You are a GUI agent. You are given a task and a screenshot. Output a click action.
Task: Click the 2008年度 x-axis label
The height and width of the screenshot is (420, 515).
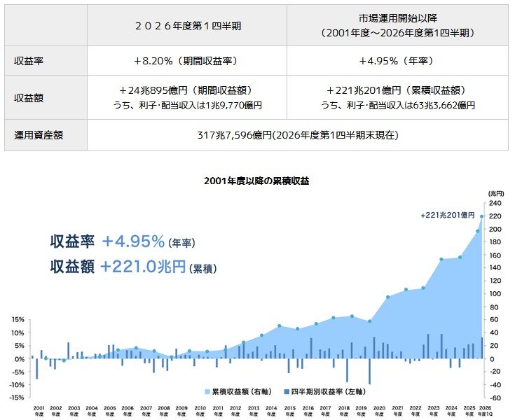pos(164,411)
